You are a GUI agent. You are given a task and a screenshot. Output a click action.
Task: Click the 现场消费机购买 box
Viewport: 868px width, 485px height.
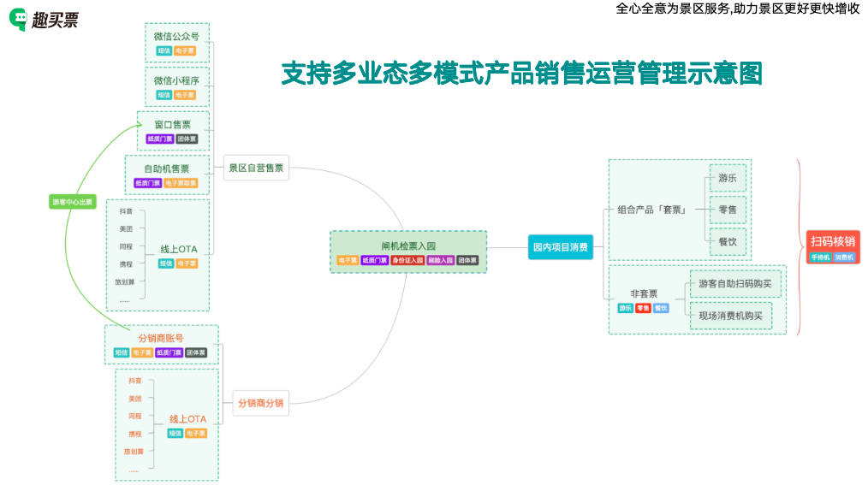(x=729, y=316)
